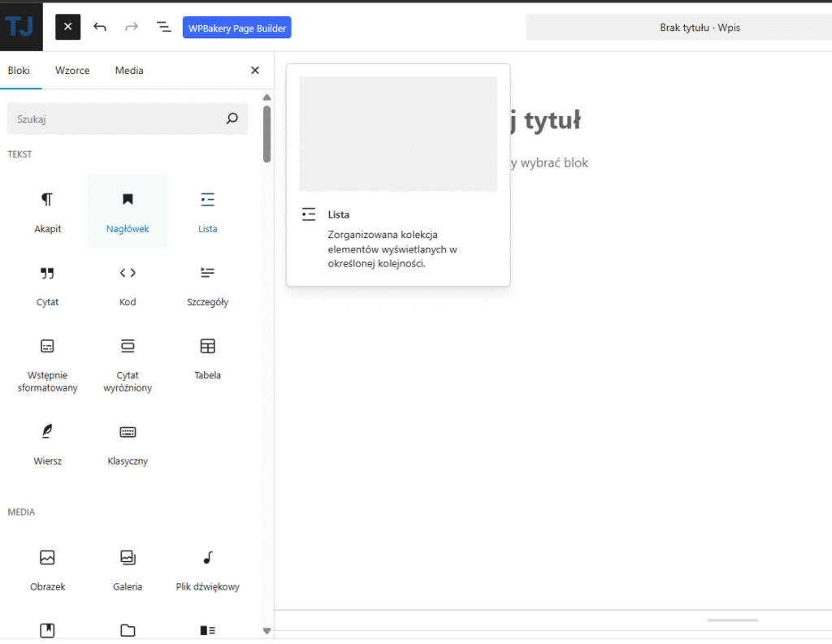Add the Szczegóły details block

207,284
